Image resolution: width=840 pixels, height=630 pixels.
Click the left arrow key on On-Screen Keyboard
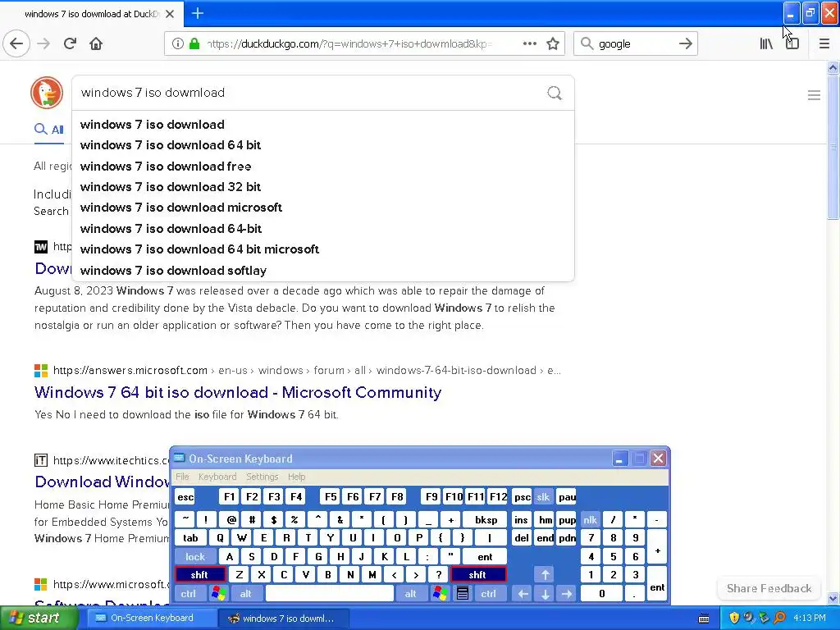click(x=523, y=594)
